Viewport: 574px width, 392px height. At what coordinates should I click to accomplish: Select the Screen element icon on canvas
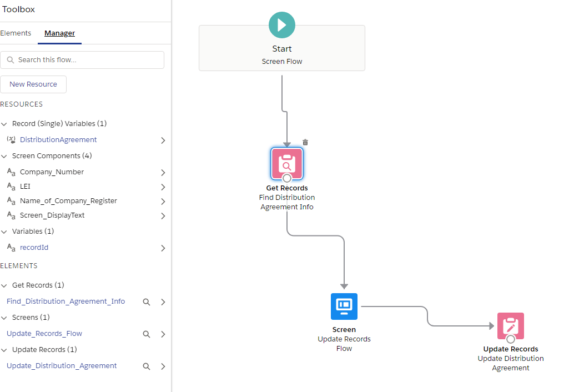(344, 306)
